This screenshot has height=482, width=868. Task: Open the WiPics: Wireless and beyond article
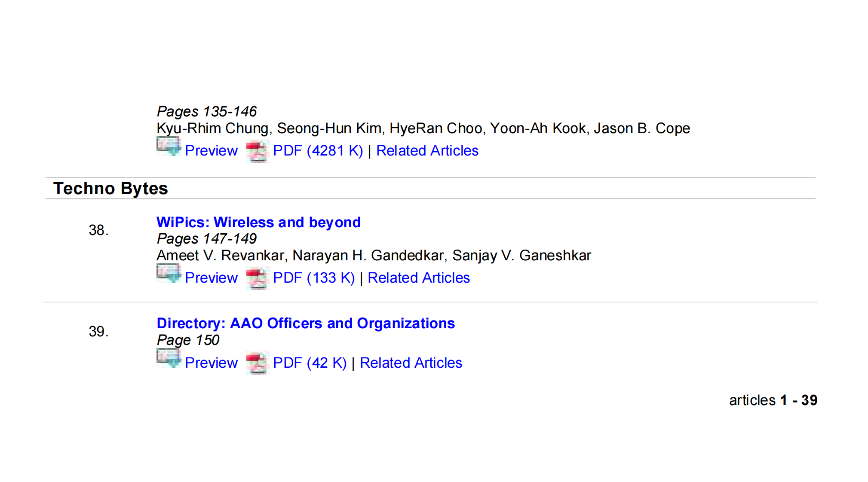258,223
